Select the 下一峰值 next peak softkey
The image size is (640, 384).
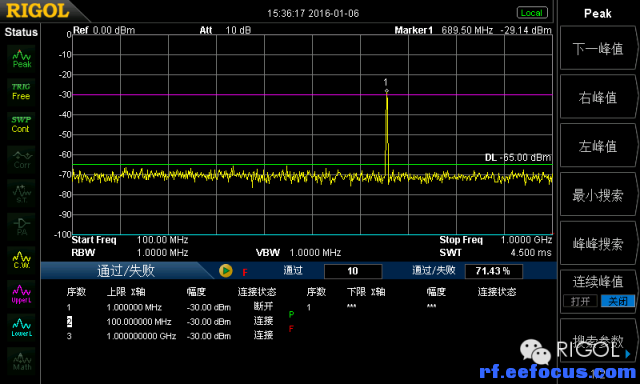(598, 49)
